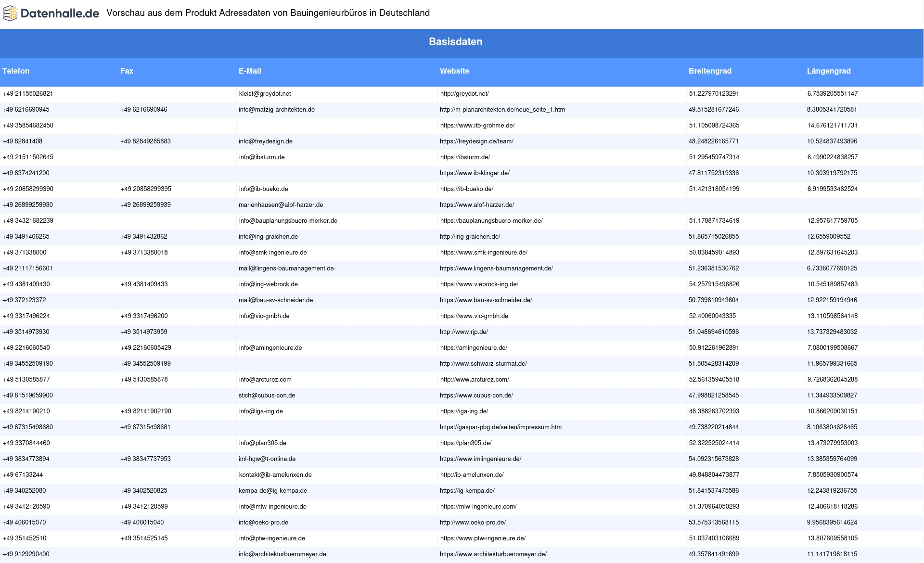This screenshot has width=924, height=563.
Task: Open https://mlw-ingenieure.com/ website
Action: coord(478,507)
